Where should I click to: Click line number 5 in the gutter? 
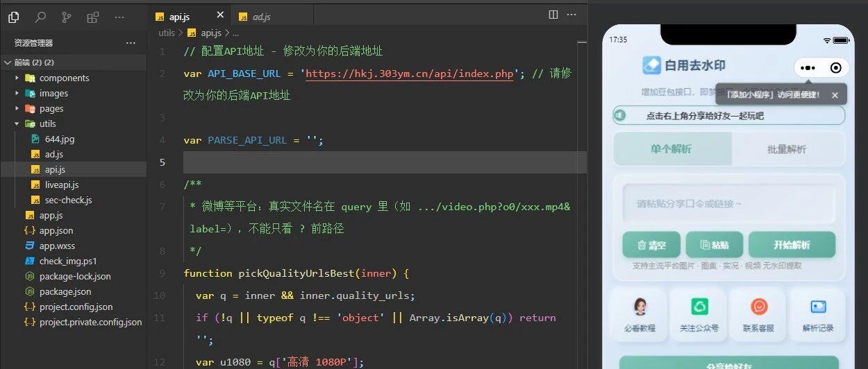[162, 162]
